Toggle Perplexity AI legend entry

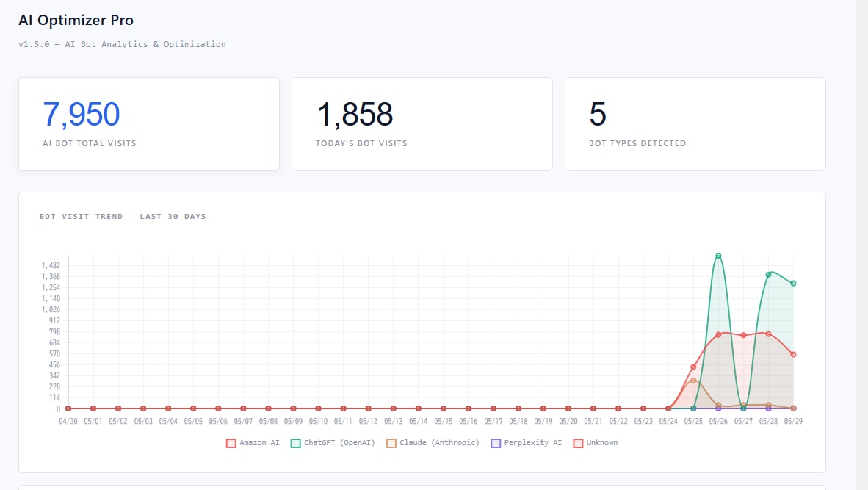coord(527,443)
